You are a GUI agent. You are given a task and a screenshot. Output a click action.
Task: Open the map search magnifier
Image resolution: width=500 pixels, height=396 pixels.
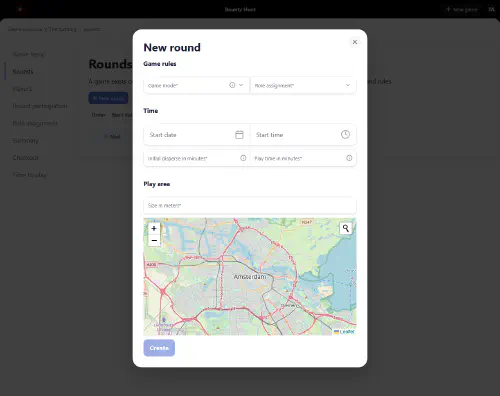[x=346, y=228]
